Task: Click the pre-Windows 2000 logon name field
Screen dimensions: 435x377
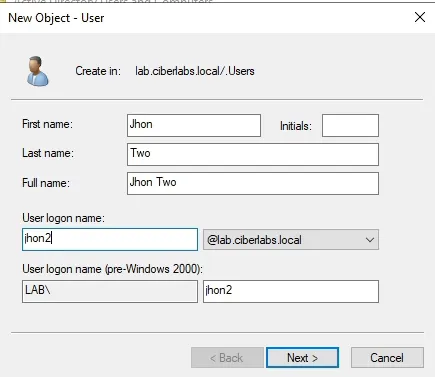Action: point(291,291)
